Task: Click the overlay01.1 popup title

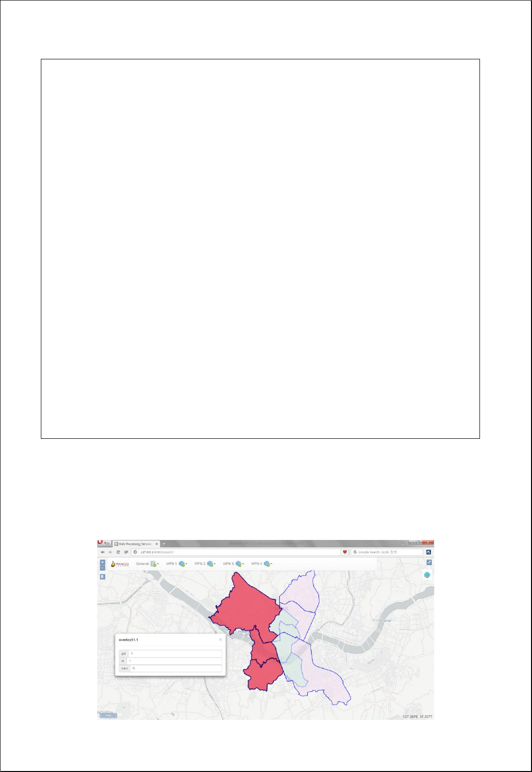Action: [x=128, y=640]
